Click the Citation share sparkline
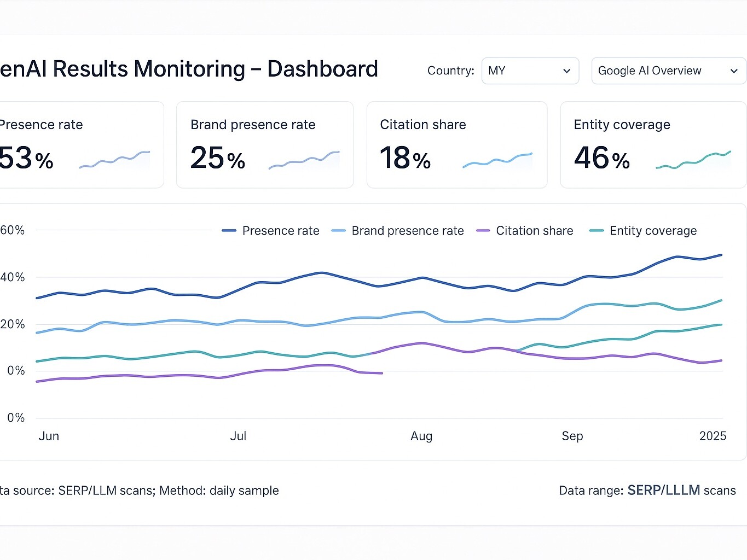 pyautogui.click(x=497, y=160)
